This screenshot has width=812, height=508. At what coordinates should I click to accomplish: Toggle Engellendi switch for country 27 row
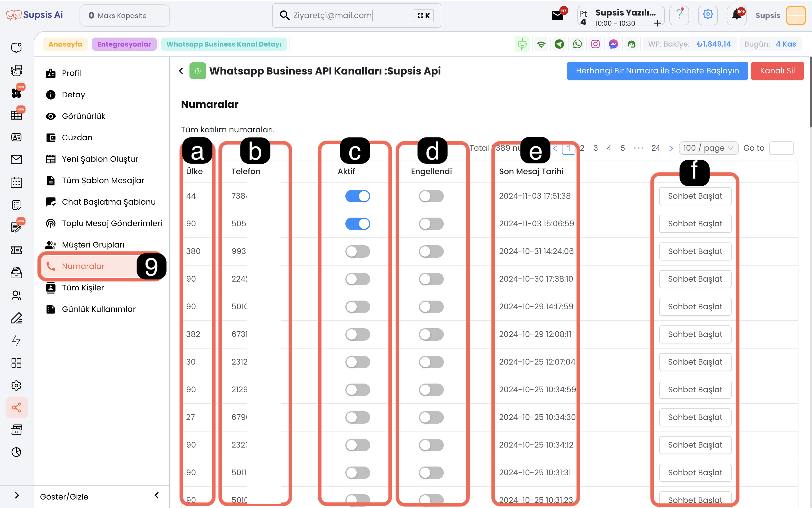(x=431, y=417)
